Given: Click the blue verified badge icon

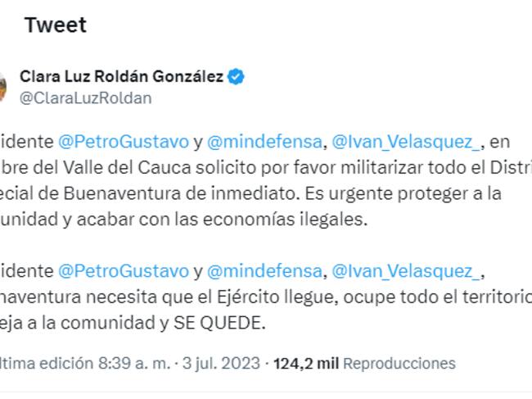Looking at the screenshot, I should (x=236, y=77).
